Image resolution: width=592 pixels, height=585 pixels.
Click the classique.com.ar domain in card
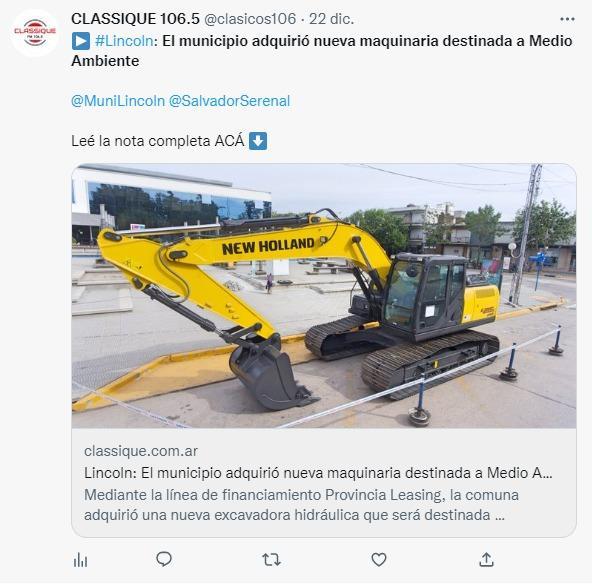click(x=141, y=451)
